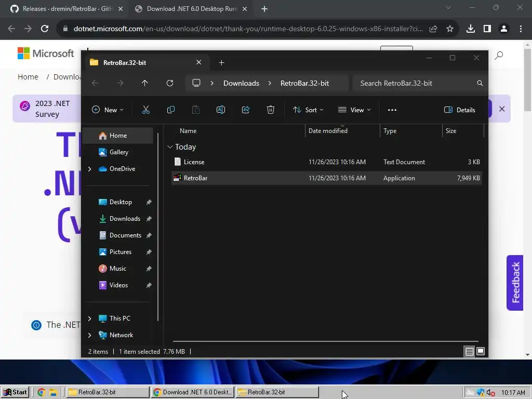Open the Sort dropdown
532x399 pixels.
point(308,110)
